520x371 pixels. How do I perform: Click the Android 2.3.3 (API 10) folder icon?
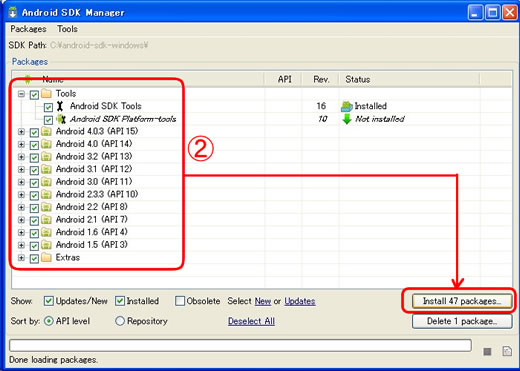pyautogui.click(x=46, y=195)
